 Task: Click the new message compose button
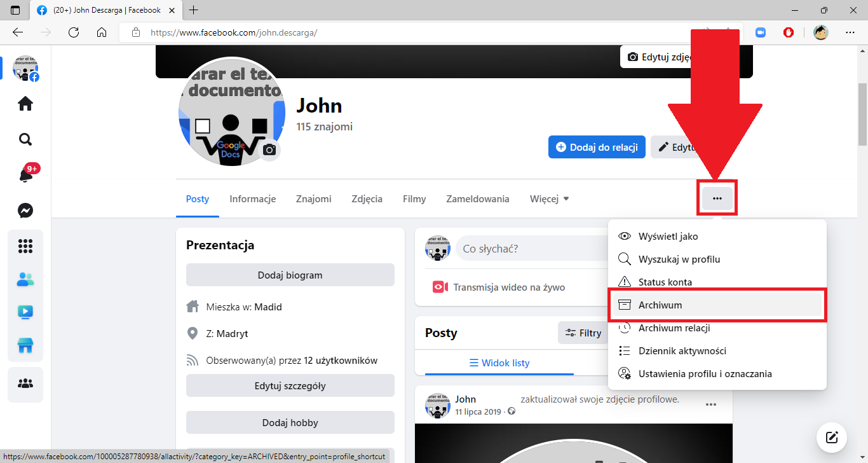pyautogui.click(x=832, y=438)
